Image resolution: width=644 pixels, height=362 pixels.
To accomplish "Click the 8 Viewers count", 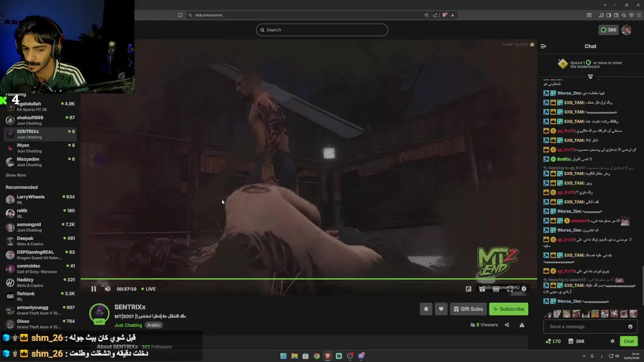I will pos(484,325).
